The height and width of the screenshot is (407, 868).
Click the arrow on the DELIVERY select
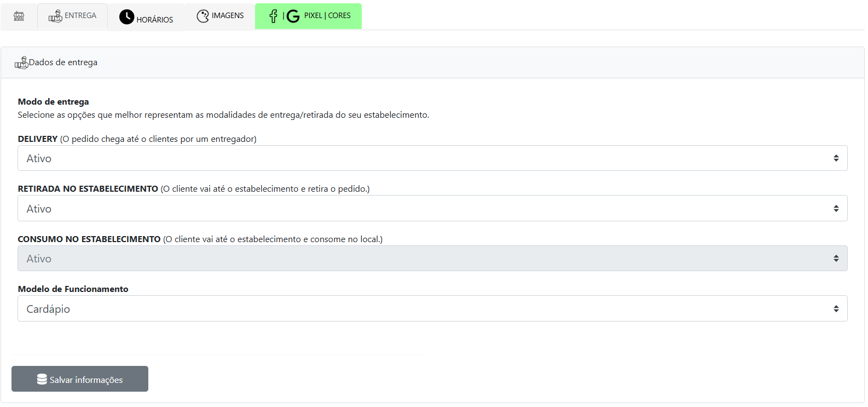pos(836,158)
